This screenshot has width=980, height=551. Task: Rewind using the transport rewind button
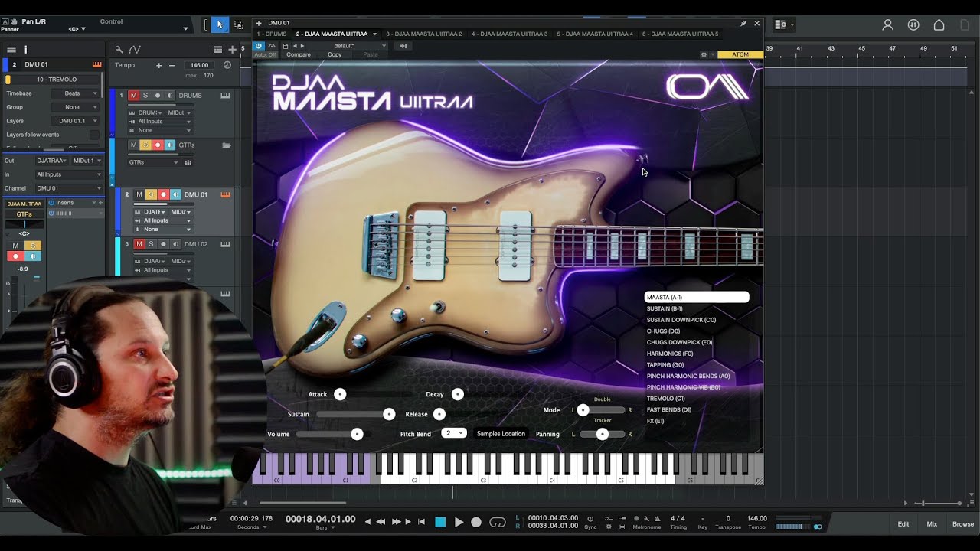tap(381, 522)
